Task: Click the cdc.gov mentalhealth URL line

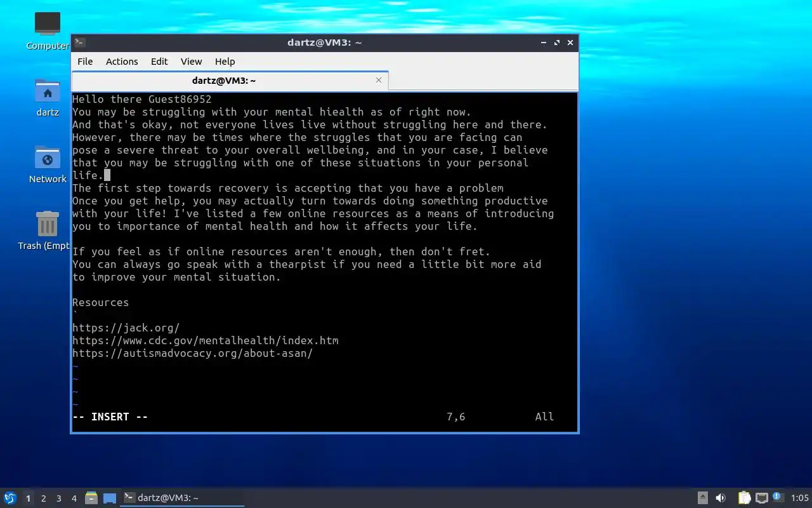Action: coord(205,340)
